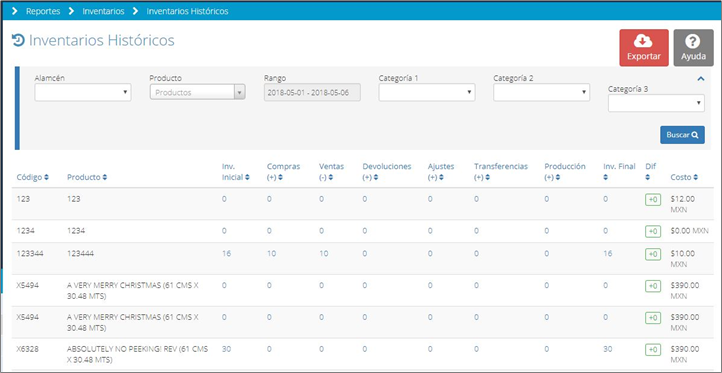
Task: Sort by Costo column
Action: [684, 177]
